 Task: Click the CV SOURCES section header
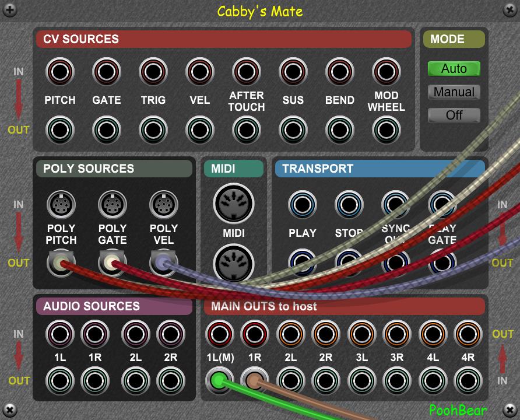pyautogui.click(x=224, y=39)
